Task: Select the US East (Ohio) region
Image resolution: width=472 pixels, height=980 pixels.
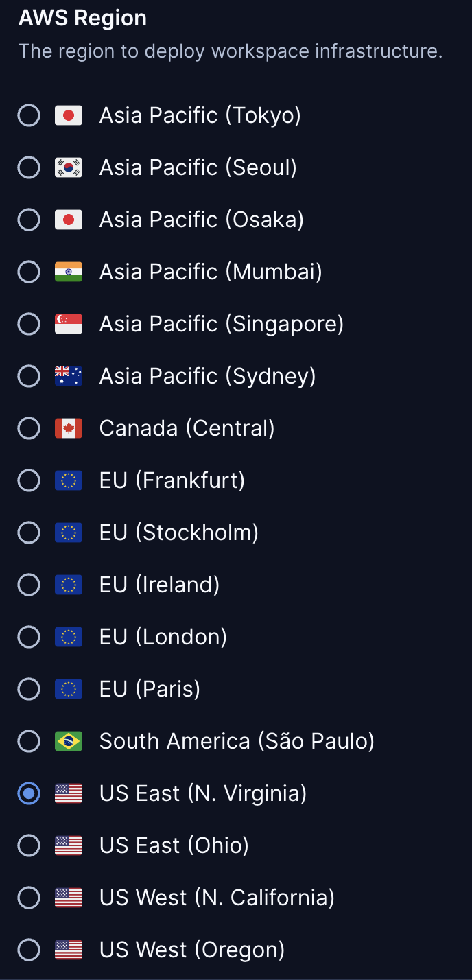Action: [29, 845]
